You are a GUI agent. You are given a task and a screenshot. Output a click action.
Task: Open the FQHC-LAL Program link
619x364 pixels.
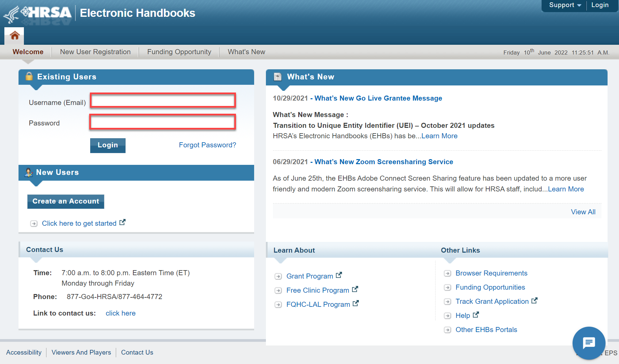coord(318,304)
